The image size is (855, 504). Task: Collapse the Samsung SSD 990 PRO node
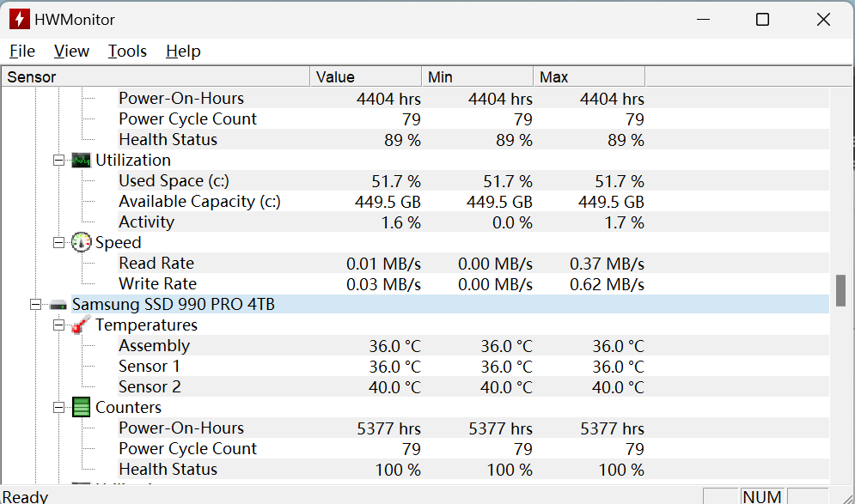(x=35, y=305)
